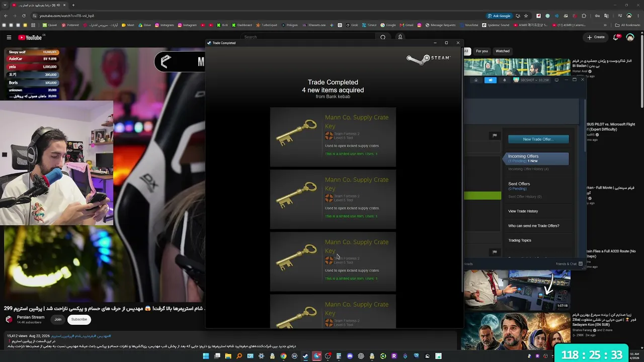
Task: Open the Persian Stream channel name
Action: click(x=31, y=317)
